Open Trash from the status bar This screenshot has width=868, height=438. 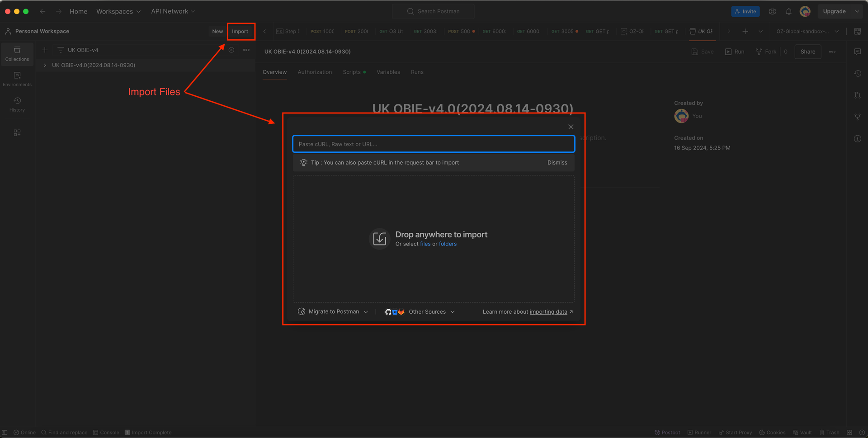pos(829,433)
